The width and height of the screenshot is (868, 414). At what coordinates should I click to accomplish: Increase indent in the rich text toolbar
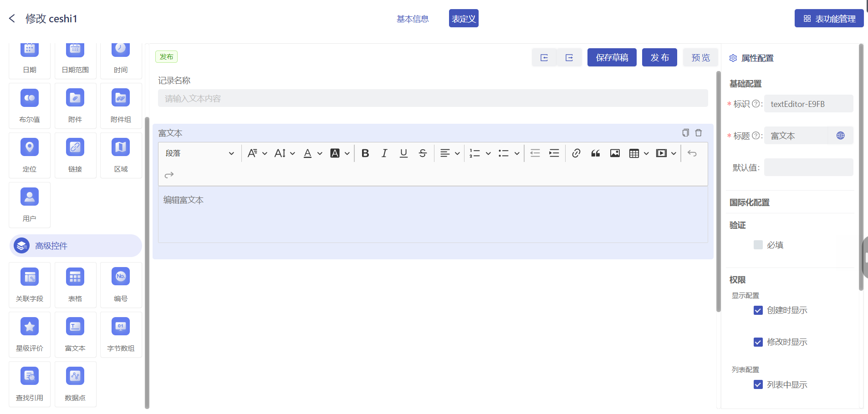click(x=554, y=153)
